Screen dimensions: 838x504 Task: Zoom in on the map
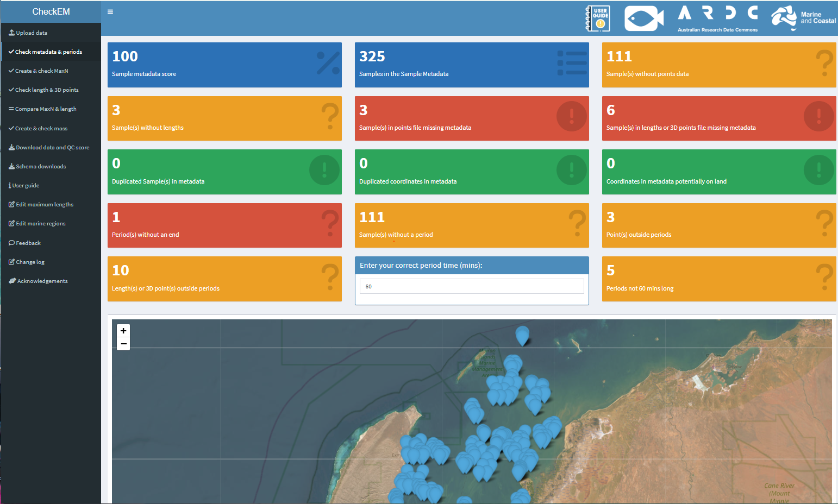(123, 331)
